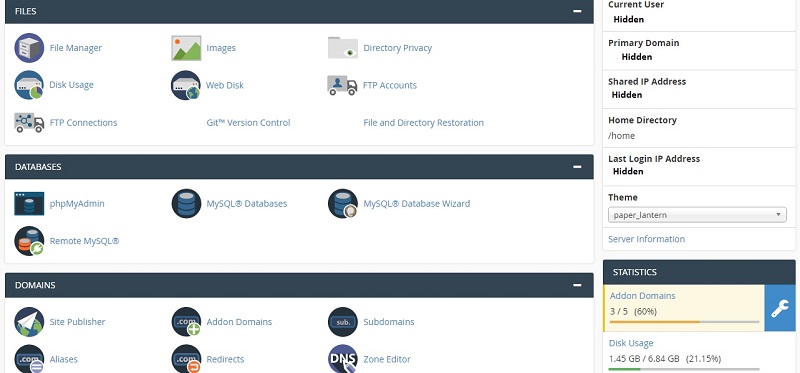Click the Subdomains icon
The width and height of the screenshot is (800, 373).
pyautogui.click(x=342, y=322)
